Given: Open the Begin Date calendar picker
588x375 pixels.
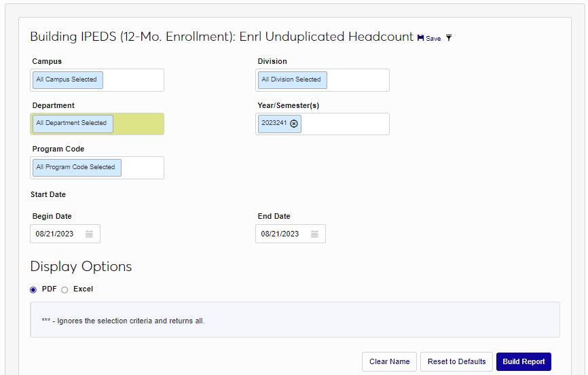Looking at the screenshot, I should 89,234.
